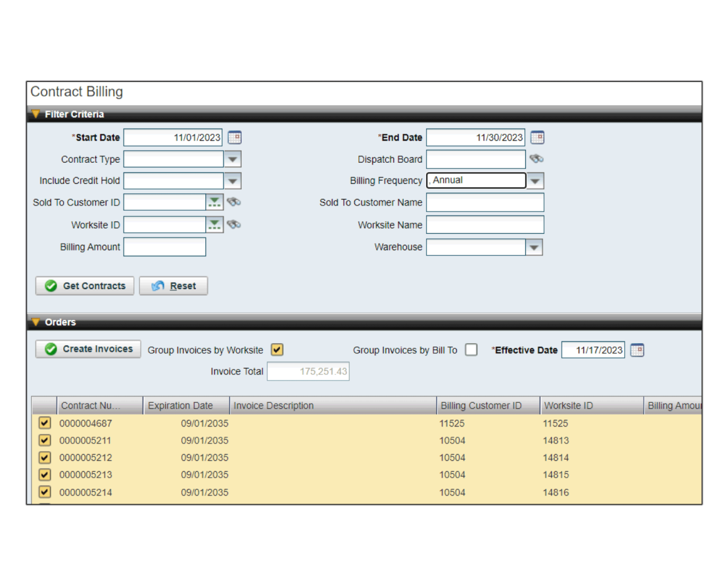The height and width of the screenshot is (585, 728).
Task: Open the Contract Type dropdown
Action: point(232,159)
